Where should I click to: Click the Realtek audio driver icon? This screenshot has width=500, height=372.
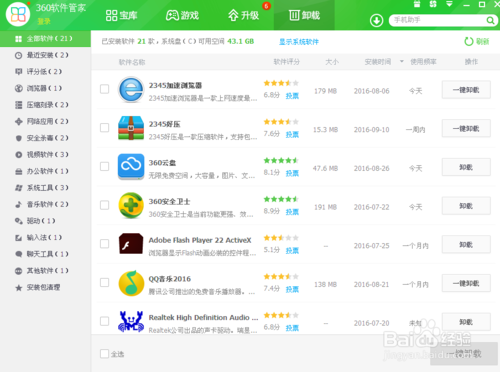coord(131,321)
